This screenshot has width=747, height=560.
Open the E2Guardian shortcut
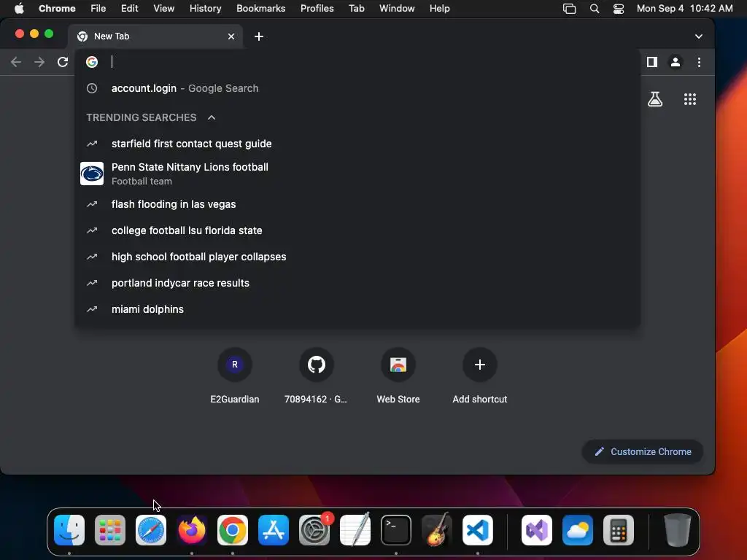click(x=234, y=376)
